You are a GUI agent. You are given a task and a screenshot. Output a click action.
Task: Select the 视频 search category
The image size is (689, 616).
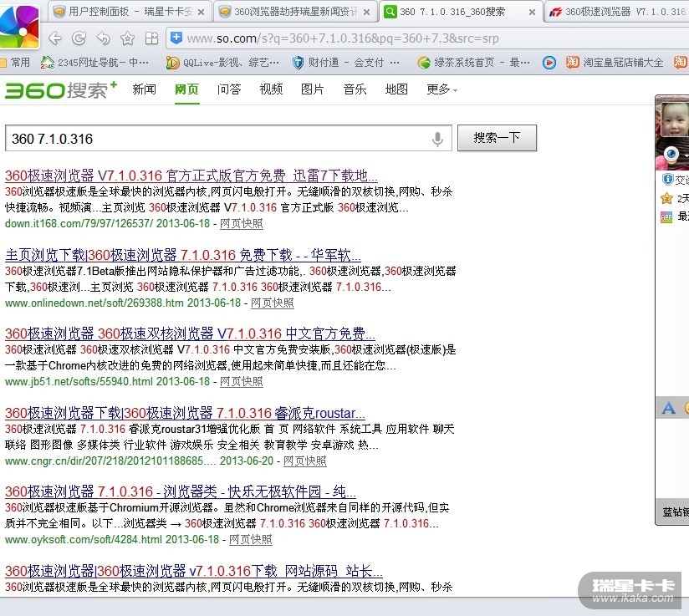click(271, 89)
